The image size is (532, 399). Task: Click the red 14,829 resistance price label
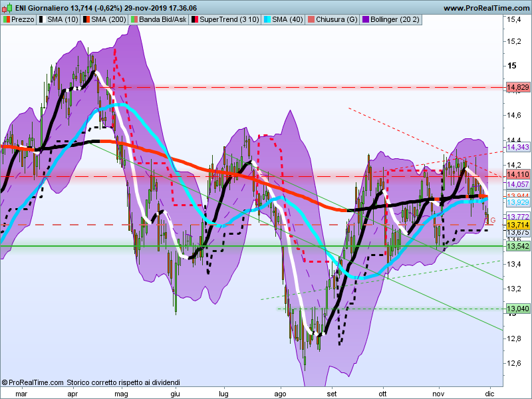518,87
